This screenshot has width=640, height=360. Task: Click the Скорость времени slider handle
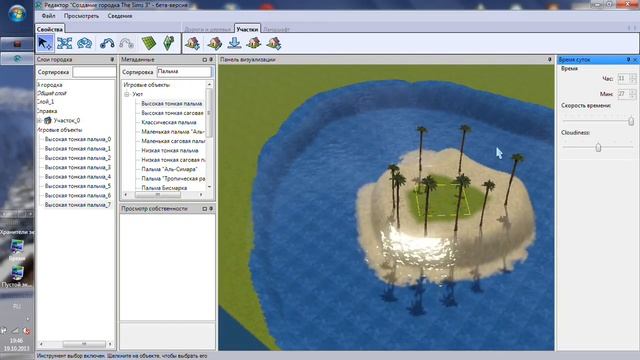click(x=631, y=121)
